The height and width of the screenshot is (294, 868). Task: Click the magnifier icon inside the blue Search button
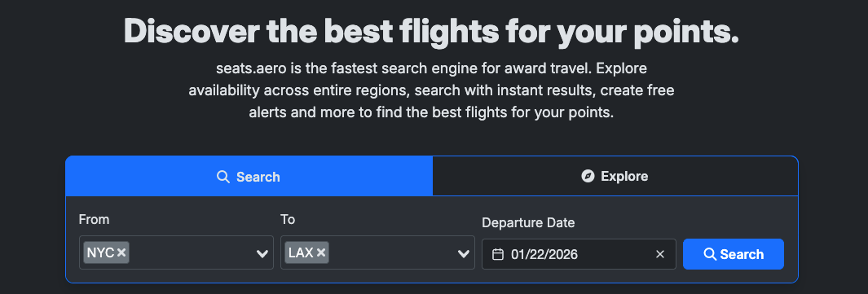pyautogui.click(x=710, y=254)
